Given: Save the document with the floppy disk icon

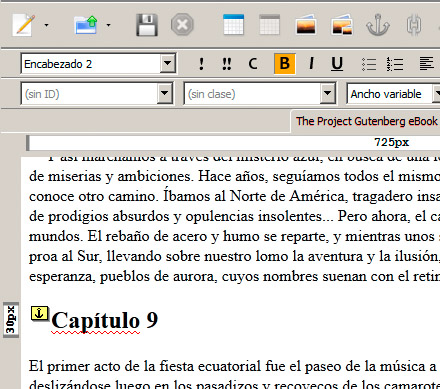Looking at the screenshot, I should [147, 25].
